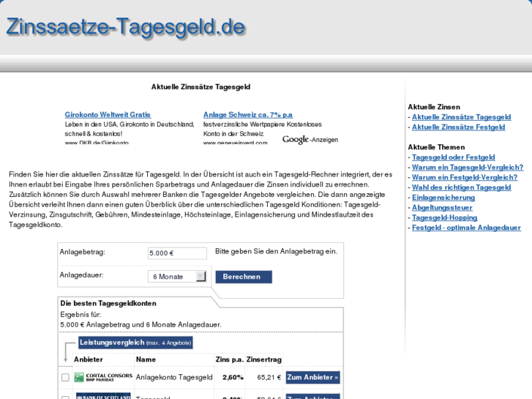The height and width of the screenshot is (399, 532).
Task: Tick the Cortal Consors comparison checkbox
Action: point(65,378)
